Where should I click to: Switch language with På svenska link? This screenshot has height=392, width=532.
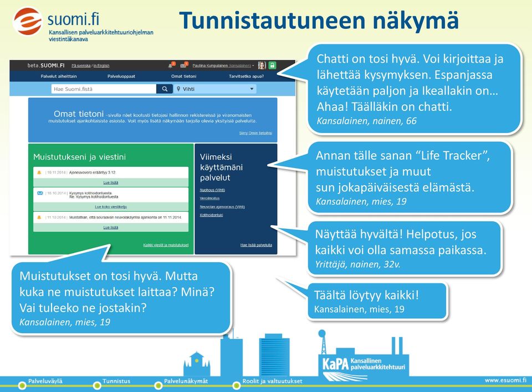81,65
